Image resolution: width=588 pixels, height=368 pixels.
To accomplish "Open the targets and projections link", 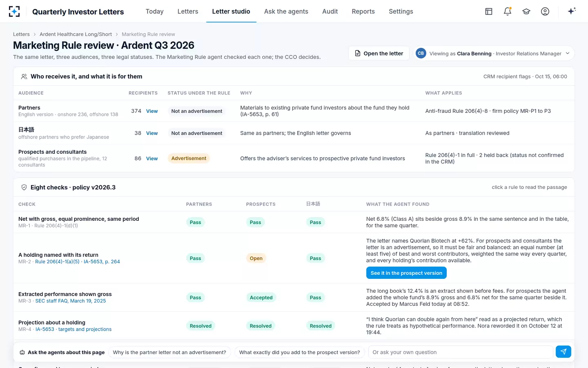I will [85, 330].
